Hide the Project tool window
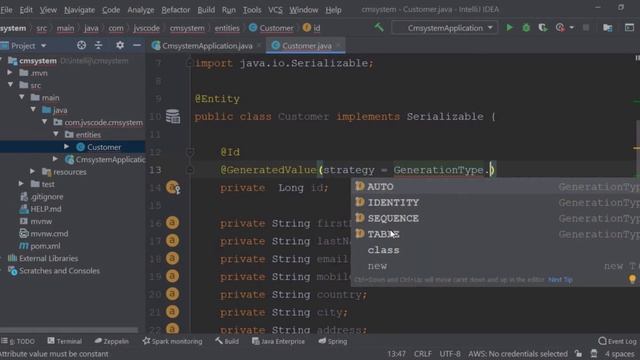The height and width of the screenshot is (360, 640). point(137,45)
